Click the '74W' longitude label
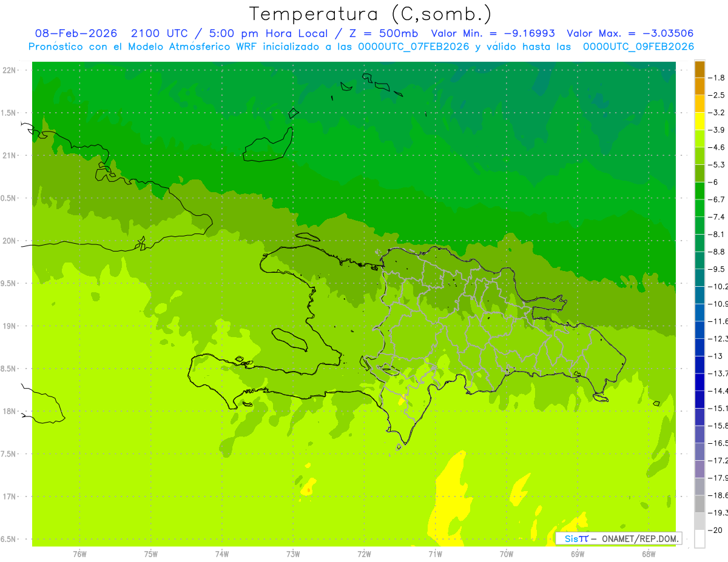 coord(221,554)
